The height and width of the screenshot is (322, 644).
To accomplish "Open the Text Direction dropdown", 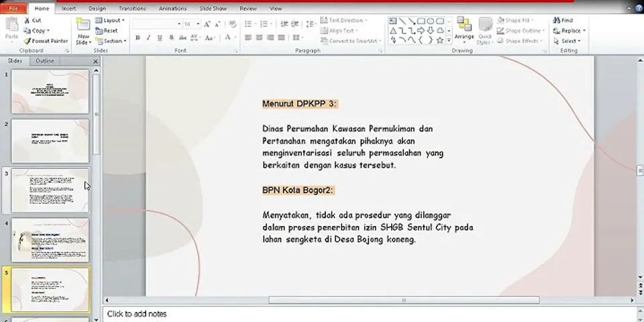I will tap(343, 20).
